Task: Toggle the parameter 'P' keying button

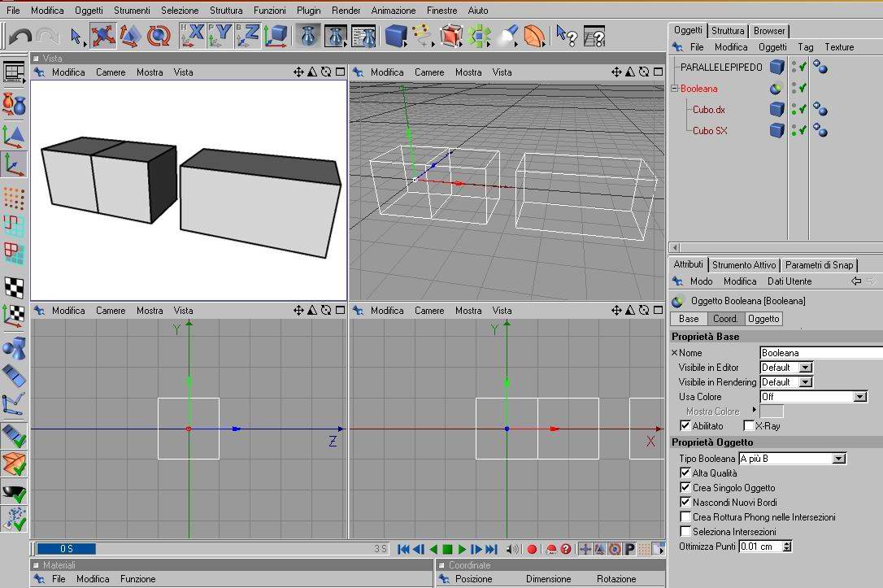Action: (x=629, y=549)
